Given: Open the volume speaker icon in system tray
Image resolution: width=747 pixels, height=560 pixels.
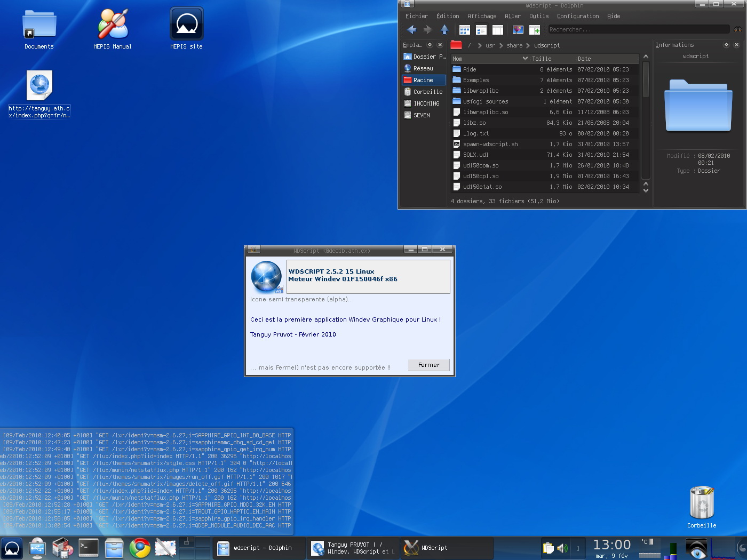Looking at the screenshot, I should pos(562,548).
